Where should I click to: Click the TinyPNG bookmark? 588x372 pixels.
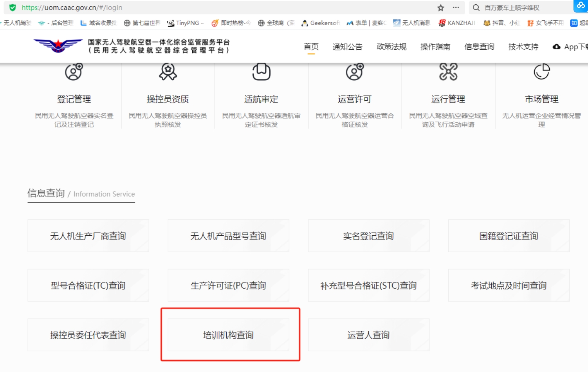coord(186,23)
